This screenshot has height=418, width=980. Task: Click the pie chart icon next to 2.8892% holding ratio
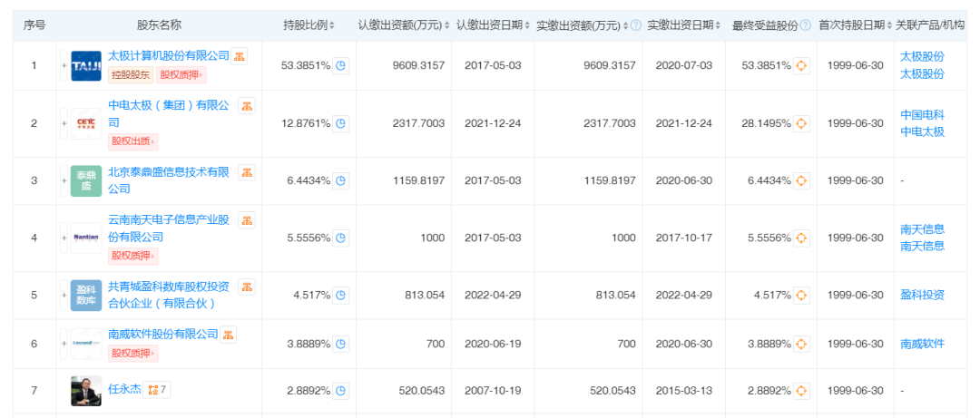(x=340, y=391)
